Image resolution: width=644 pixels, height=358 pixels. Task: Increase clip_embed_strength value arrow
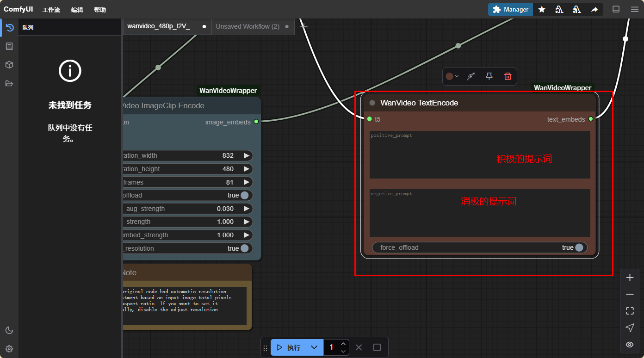click(x=247, y=235)
